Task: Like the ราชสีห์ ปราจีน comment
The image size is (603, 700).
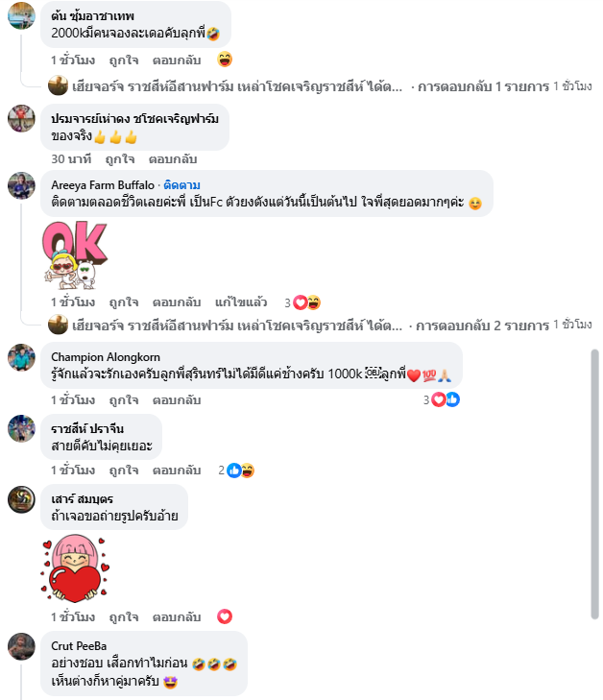Action: (124, 471)
